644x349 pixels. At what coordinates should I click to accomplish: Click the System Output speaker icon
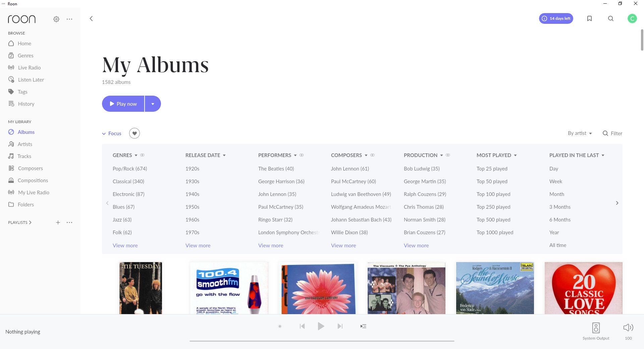(596, 328)
